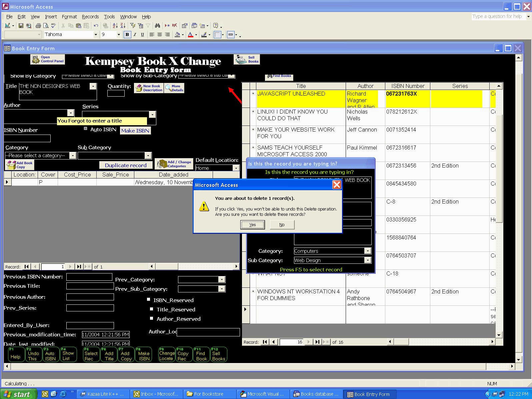Viewport: 532px width, 399px height.
Task: Click the Save toolbar icon
Action: [x=21, y=26]
